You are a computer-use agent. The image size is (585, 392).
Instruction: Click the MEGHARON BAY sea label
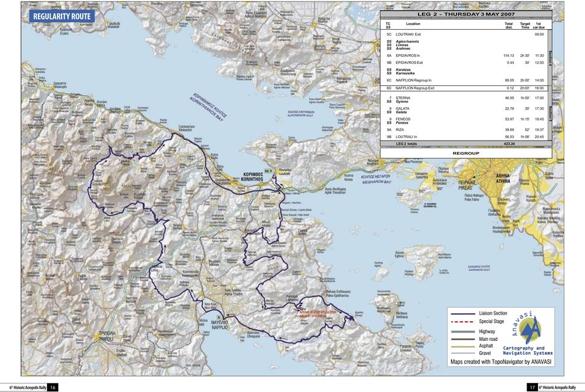tap(376, 182)
